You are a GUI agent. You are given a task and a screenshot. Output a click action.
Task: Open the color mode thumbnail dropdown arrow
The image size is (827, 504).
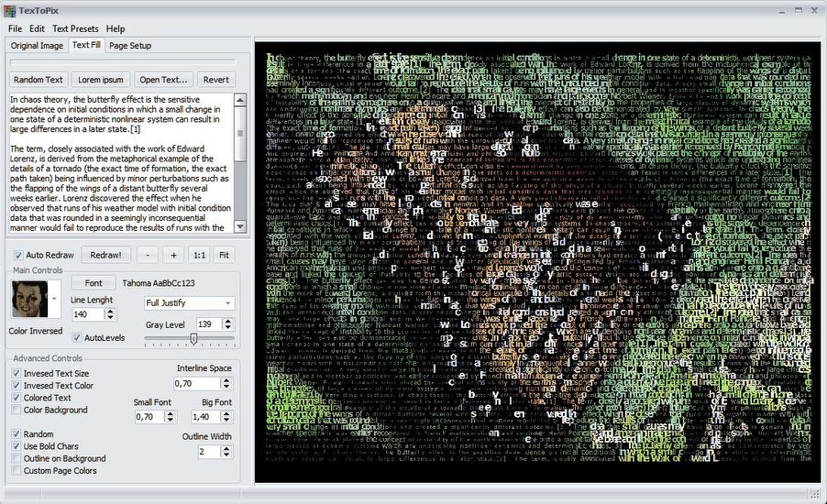(x=54, y=299)
